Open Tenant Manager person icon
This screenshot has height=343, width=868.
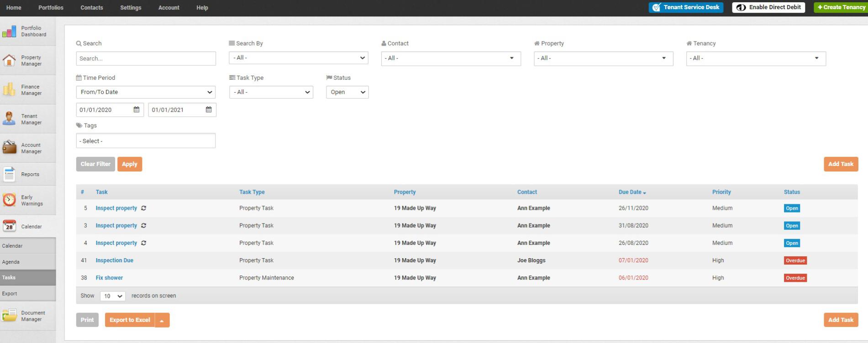coord(9,119)
